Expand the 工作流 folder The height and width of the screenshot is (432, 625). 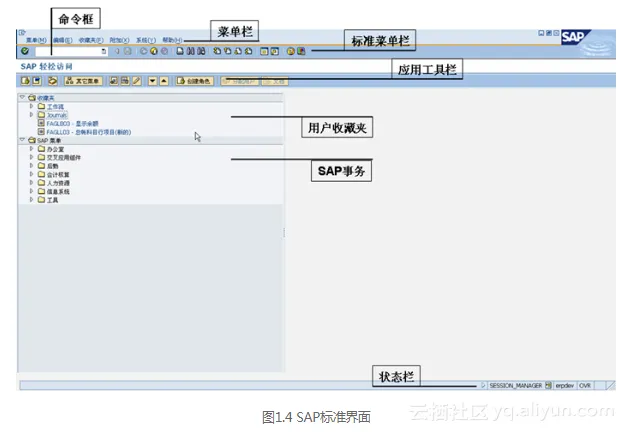coord(31,106)
